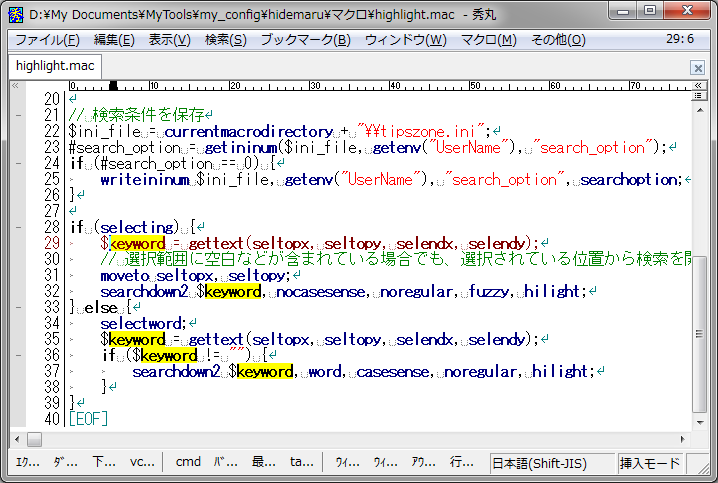Viewport: 718px width, 483px height.
Task: Click the Hidemaru app icon in title bar
Action: click(x=16, y=15)
